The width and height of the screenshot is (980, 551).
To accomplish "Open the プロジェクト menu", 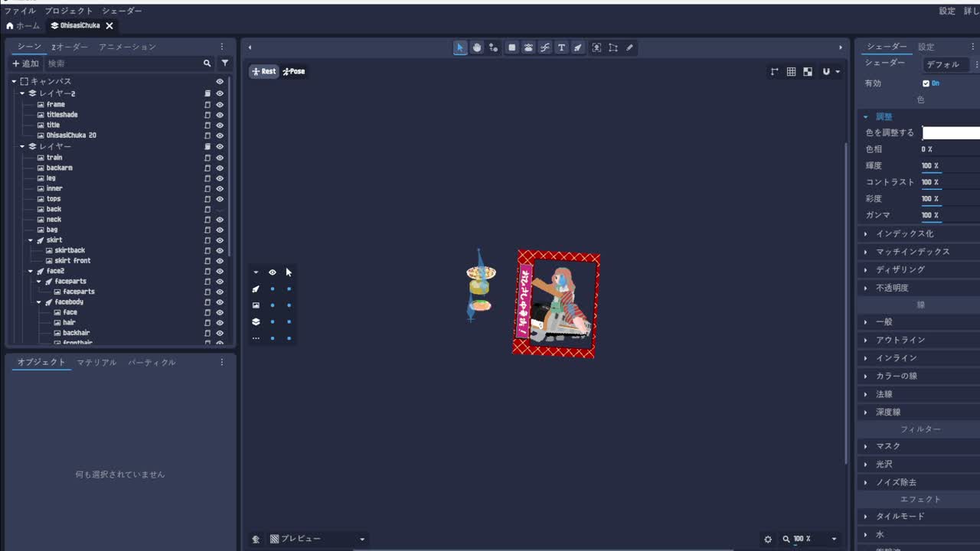I will 68,11.
